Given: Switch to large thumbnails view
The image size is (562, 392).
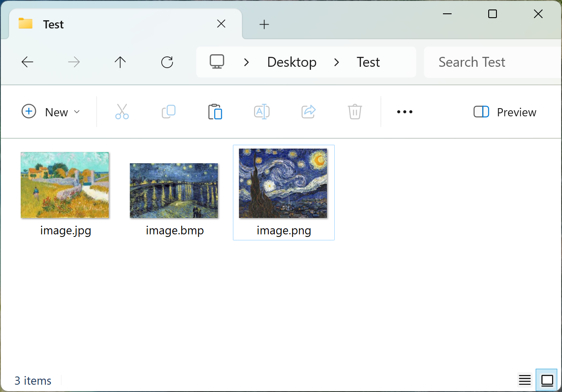Looking at the screenshot, I should pos(547,380).
